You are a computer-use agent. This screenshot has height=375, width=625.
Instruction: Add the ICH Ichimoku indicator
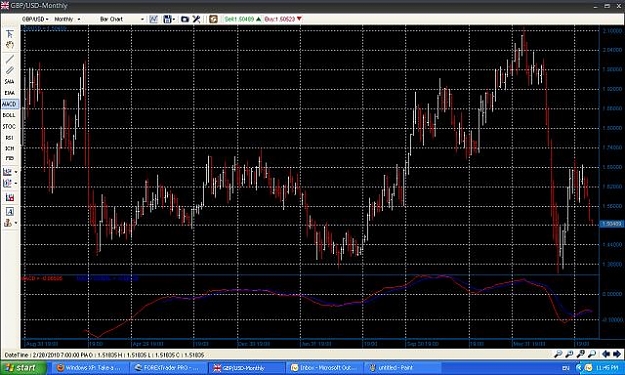point(9,148)
